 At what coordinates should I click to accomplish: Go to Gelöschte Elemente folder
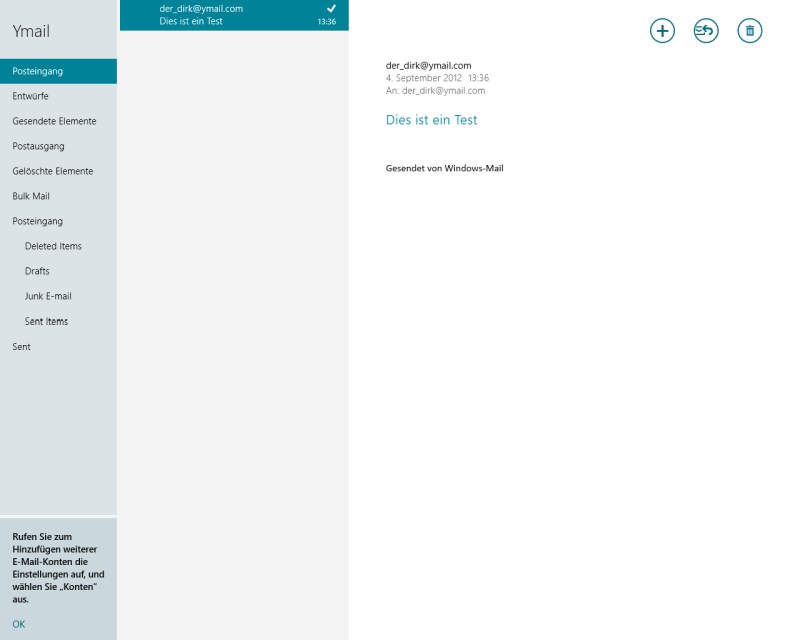coord(58,171)
